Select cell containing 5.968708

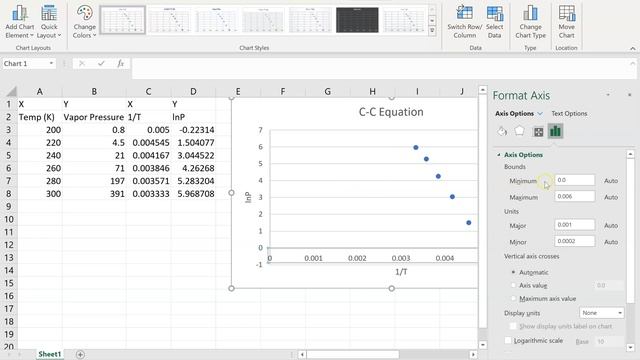click(193, 193)
